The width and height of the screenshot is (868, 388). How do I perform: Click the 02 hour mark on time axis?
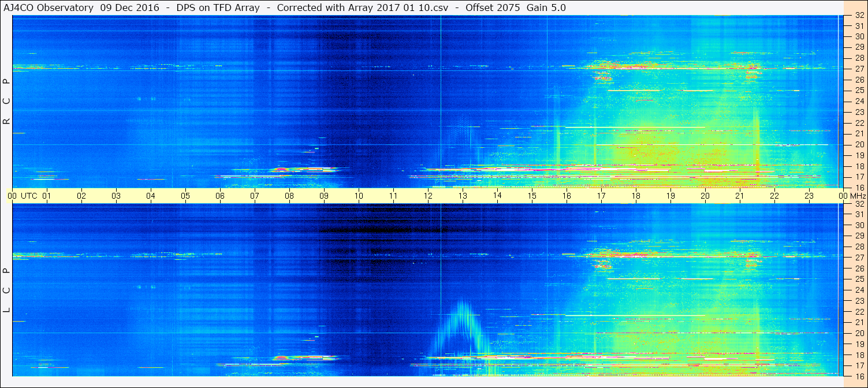(81, 196)
